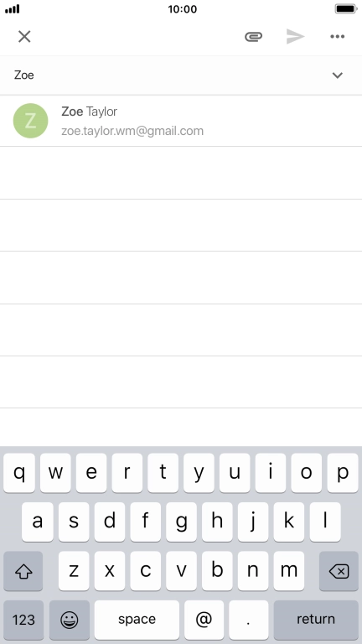Tap the letter m key
This screenshot has height=644, width=362.
[289, 571]
